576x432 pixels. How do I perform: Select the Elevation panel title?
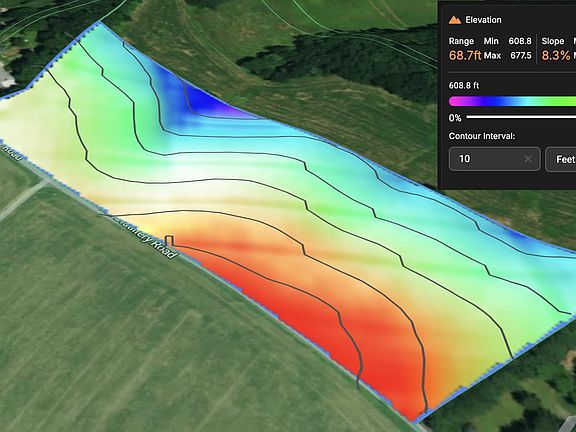pyautogui.click(x=483, y=20)
